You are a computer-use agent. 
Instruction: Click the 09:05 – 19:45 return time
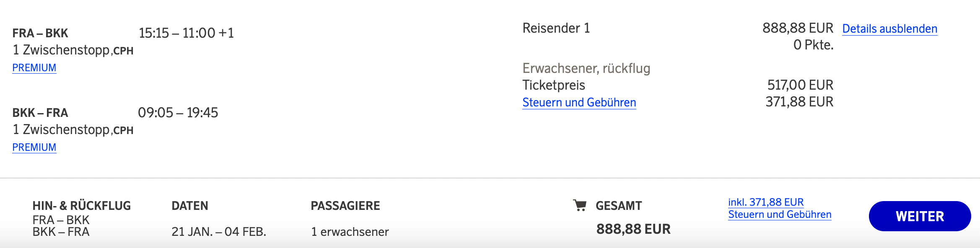pos(178,112)
